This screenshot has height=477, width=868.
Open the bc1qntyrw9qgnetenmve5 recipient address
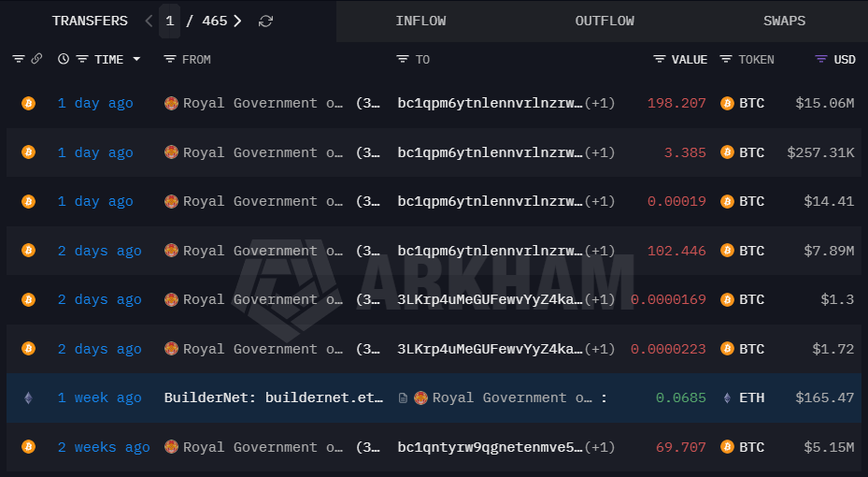[490, 447]
